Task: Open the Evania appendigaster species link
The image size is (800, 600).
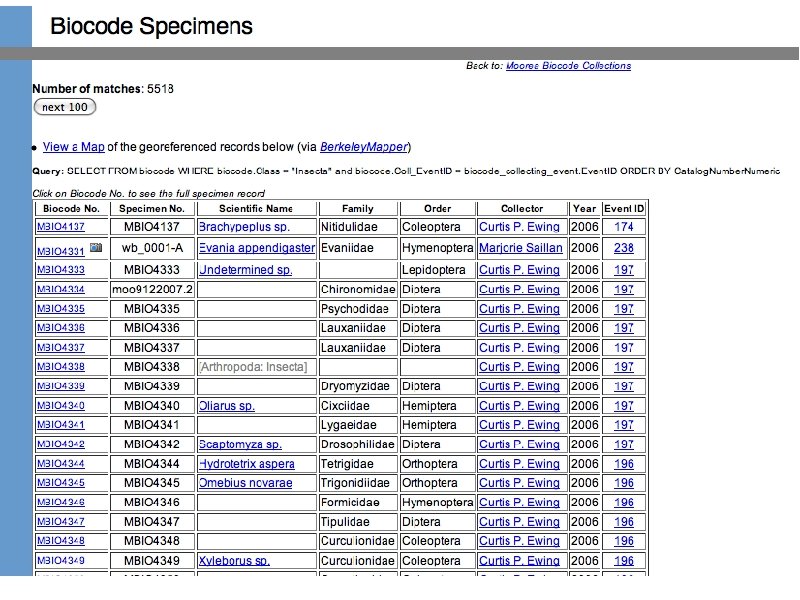Action: pos(256,248)
